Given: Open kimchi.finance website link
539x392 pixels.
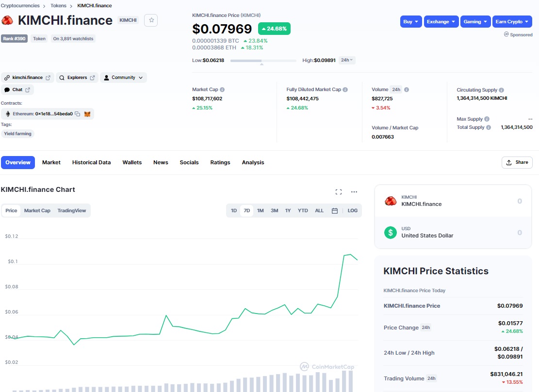Looking at the screenshot, I should tap(28, 78).
